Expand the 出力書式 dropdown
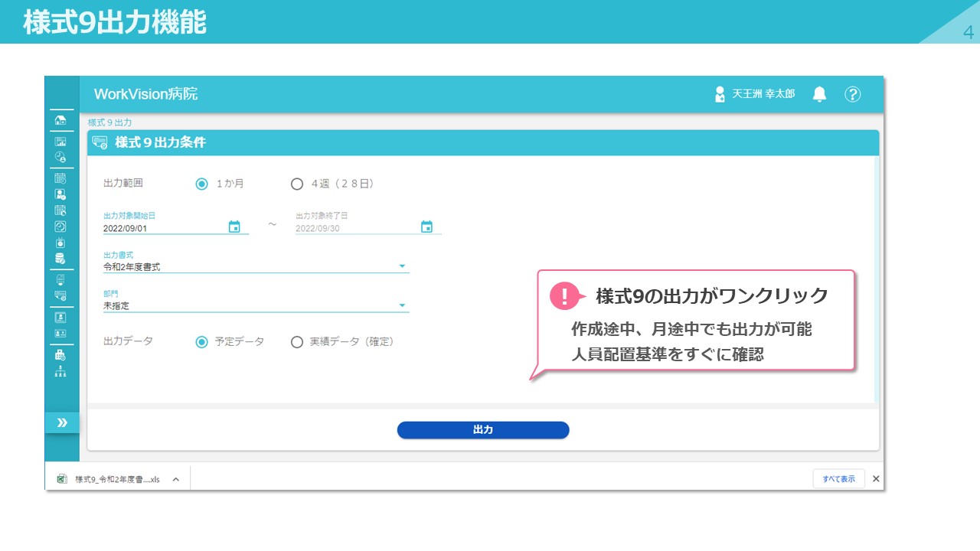Viewport: 980px width, 551px height. [x=402, y=267]
